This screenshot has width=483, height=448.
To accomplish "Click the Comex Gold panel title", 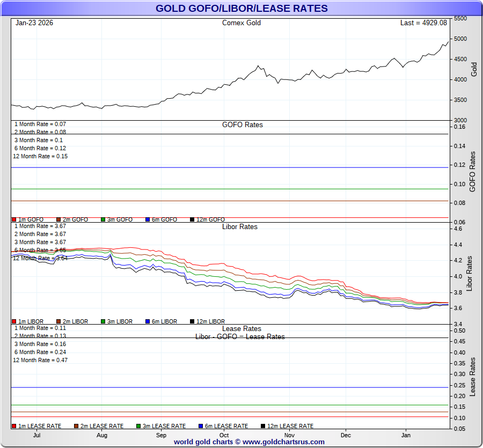I will [x=241, y=23].
